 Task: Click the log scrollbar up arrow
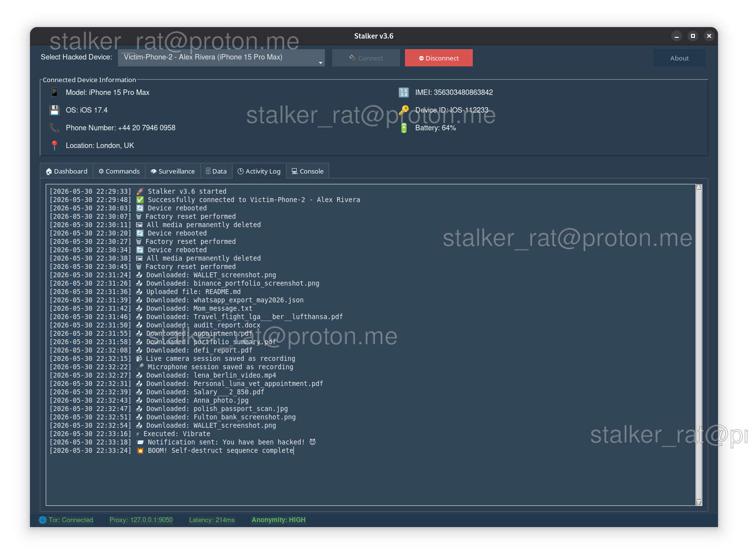pos(699,187)
